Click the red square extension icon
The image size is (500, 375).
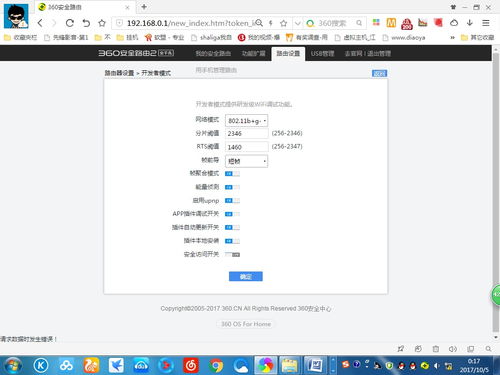tap(438, 23)
